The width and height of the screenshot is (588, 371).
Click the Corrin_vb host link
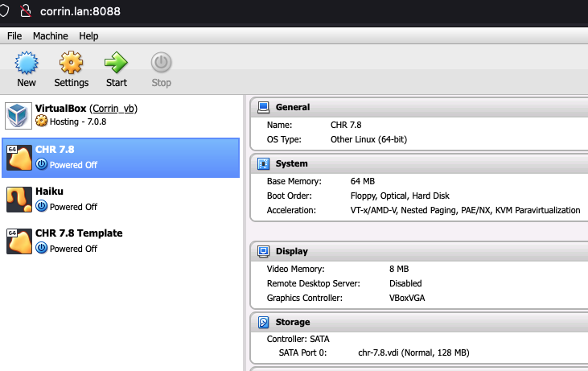[x=113, y=109]
